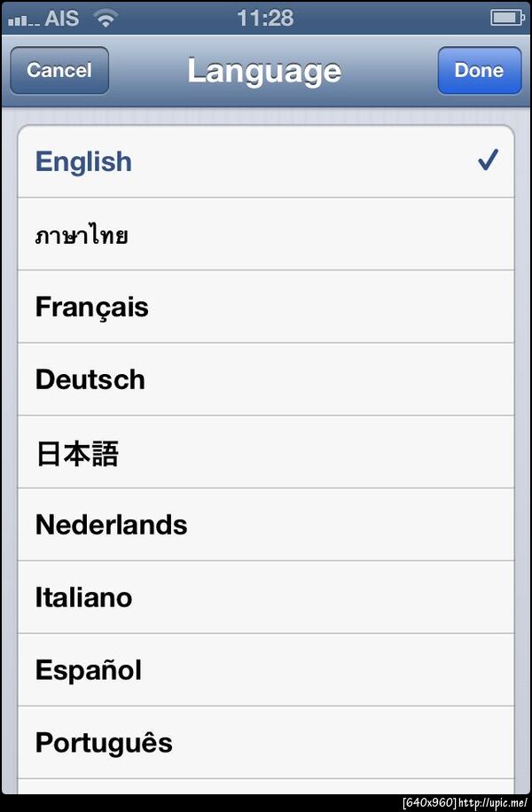This screenshot has height=812, width=532.
Task: Choose ภาษาไทย (Thai) language
Action: pyautogui.click(x=82, y=235)
